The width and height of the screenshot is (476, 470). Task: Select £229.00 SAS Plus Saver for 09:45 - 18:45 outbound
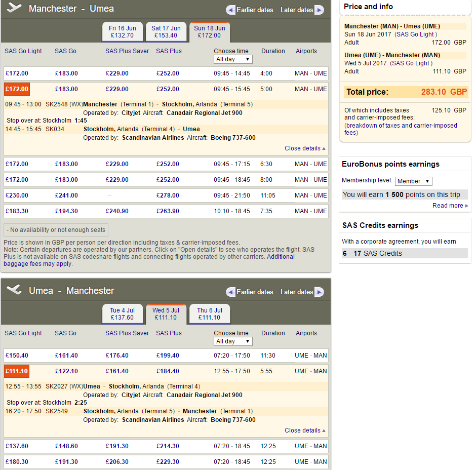(117, 180)
